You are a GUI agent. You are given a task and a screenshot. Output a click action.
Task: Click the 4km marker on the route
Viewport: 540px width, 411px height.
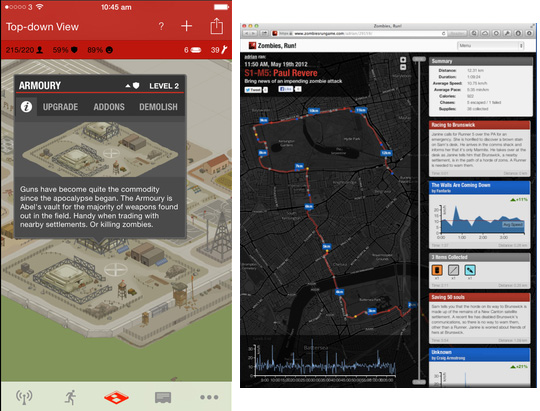340,292
